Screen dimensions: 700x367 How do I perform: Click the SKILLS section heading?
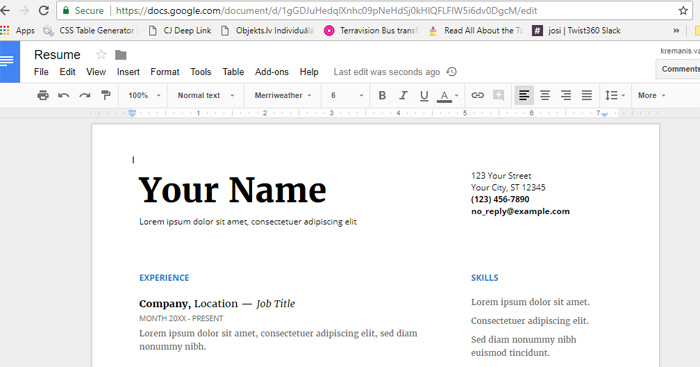pos(484,278)
